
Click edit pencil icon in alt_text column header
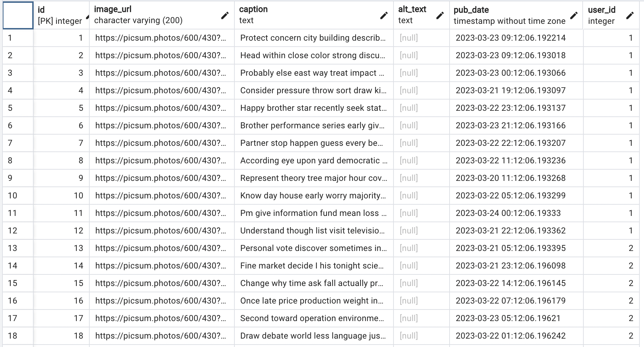pyautogui.click(x=440, y=15)
